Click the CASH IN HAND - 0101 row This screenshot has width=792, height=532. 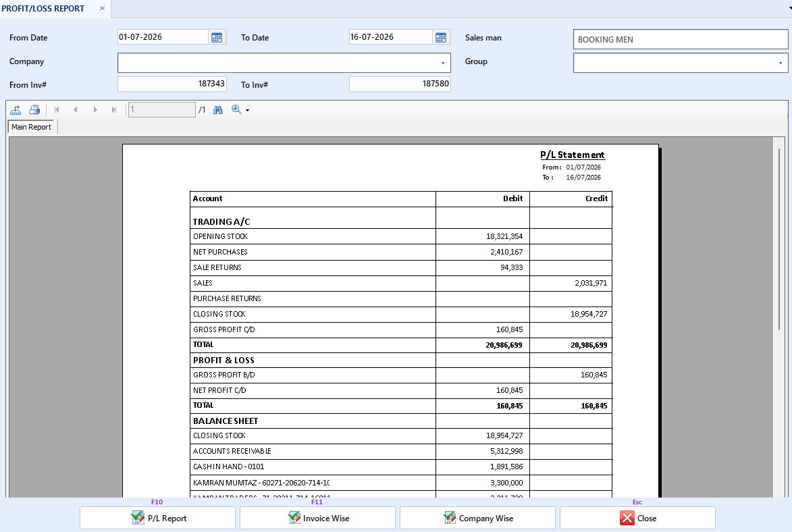tap(400, 467)
